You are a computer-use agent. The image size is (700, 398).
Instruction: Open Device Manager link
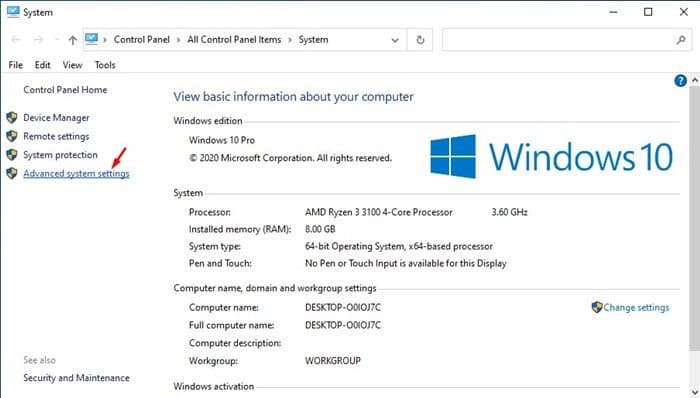point(56,118)
